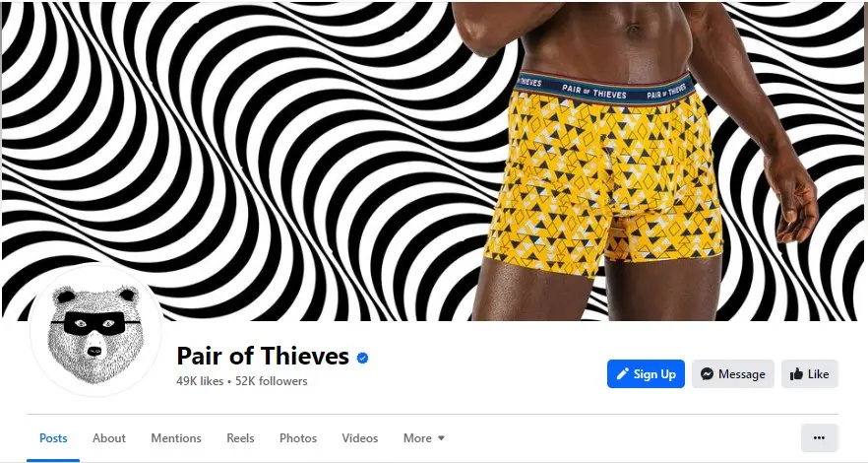Click the thumbs-up icon on Like
The image size is (868, 463).
796,374
